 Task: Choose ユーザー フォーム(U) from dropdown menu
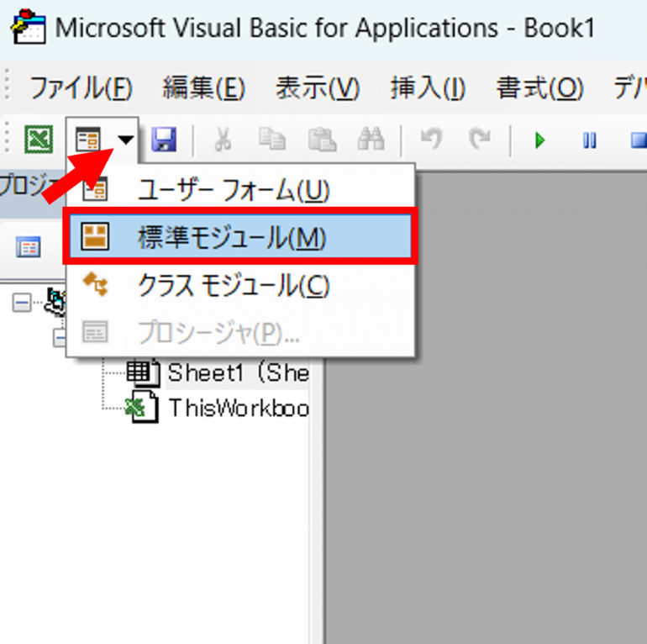point(240,189)
